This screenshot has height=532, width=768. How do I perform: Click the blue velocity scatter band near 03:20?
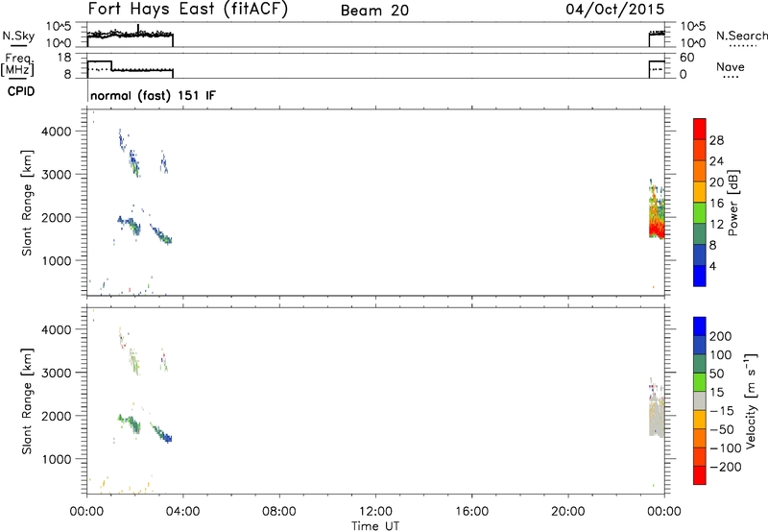[x=165, y=436]
